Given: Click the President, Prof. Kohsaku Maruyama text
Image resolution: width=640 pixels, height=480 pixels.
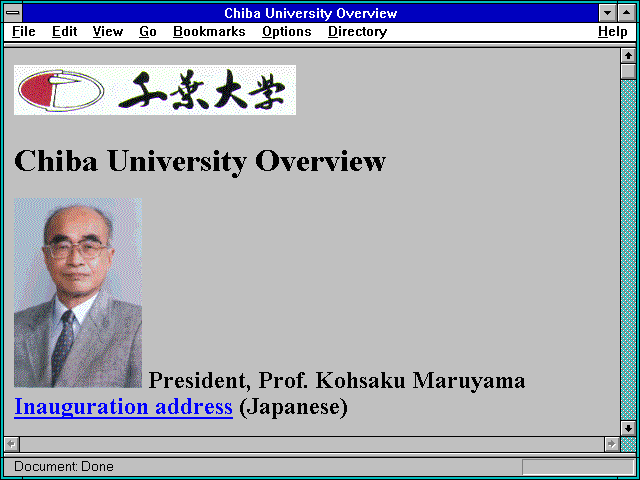Looking at the screenshot, I should 337,380.
